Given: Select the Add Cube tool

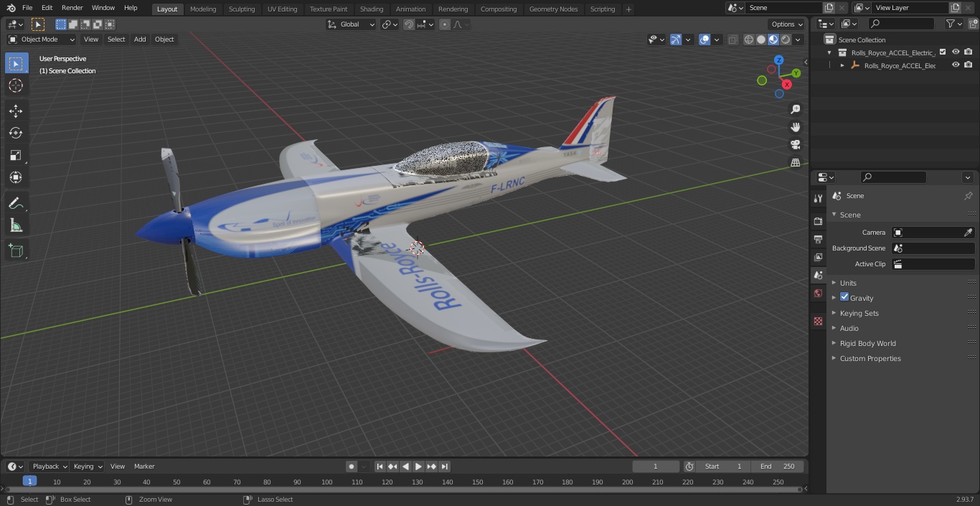Looking at the screenshot, I should coord(16,250).
